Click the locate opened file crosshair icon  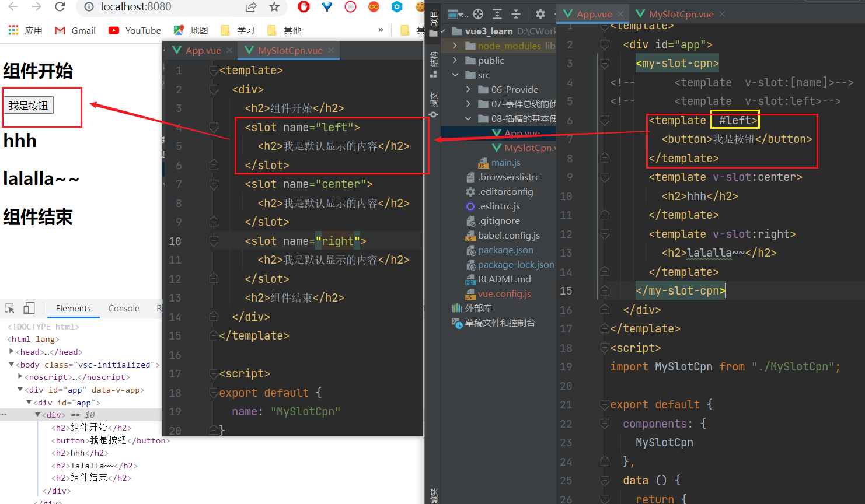coord(478,14)
